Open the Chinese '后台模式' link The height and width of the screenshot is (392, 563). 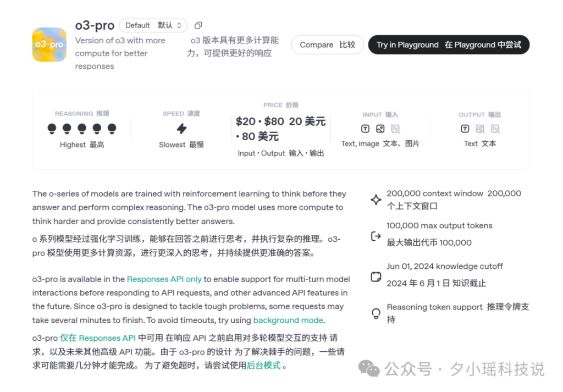point(263,365)
